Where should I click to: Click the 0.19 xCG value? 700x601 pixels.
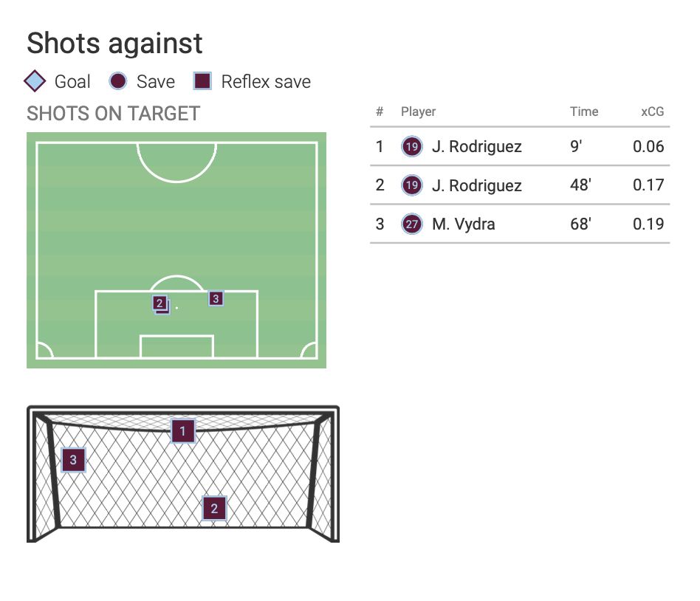point(648,224)
